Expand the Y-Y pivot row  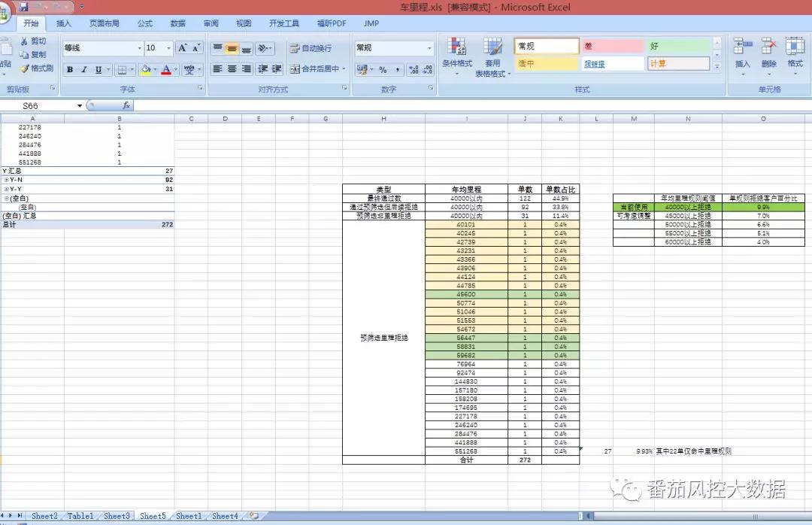coord(6,190)
